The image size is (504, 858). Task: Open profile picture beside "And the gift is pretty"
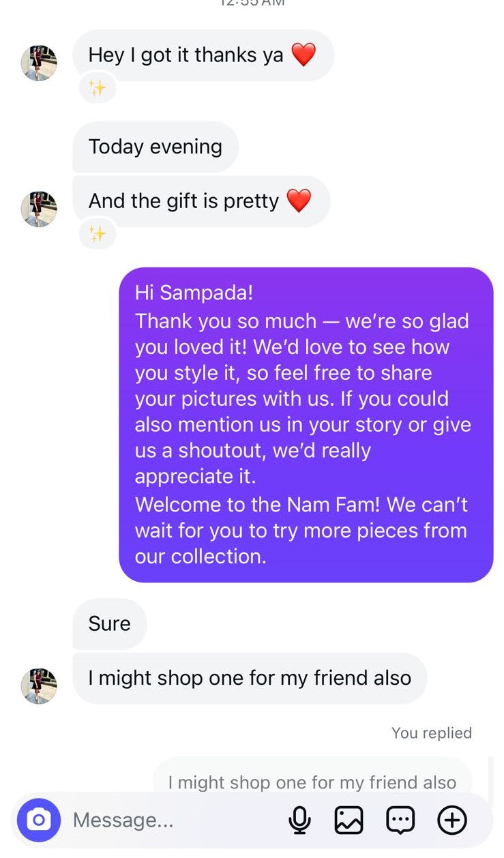coord(39,209)
